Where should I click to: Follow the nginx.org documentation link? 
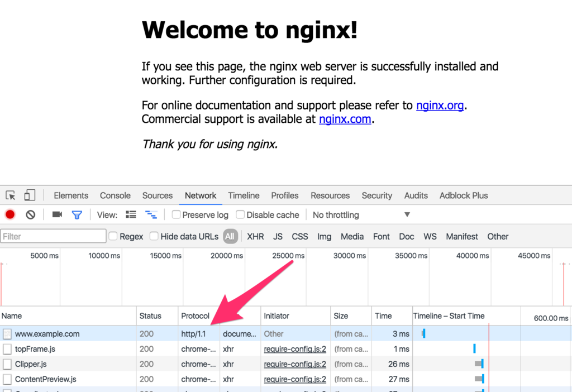440,105
